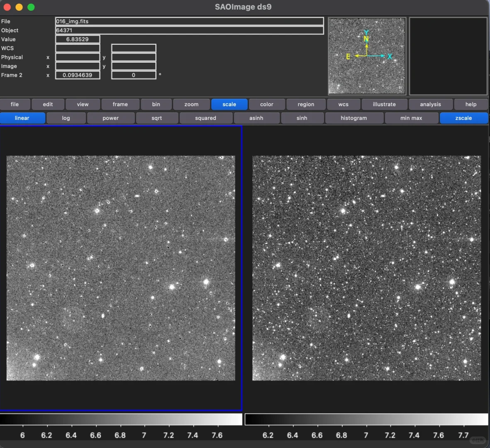This screenshot has width=490, height=448.
Task: Click the empty magnifier panel
Action: [448, 56]
